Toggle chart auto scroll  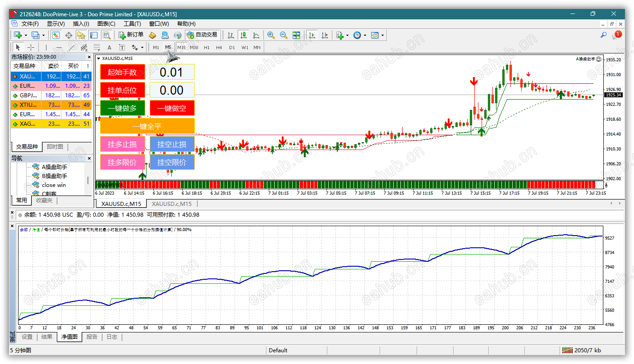[x=311, y=35]
